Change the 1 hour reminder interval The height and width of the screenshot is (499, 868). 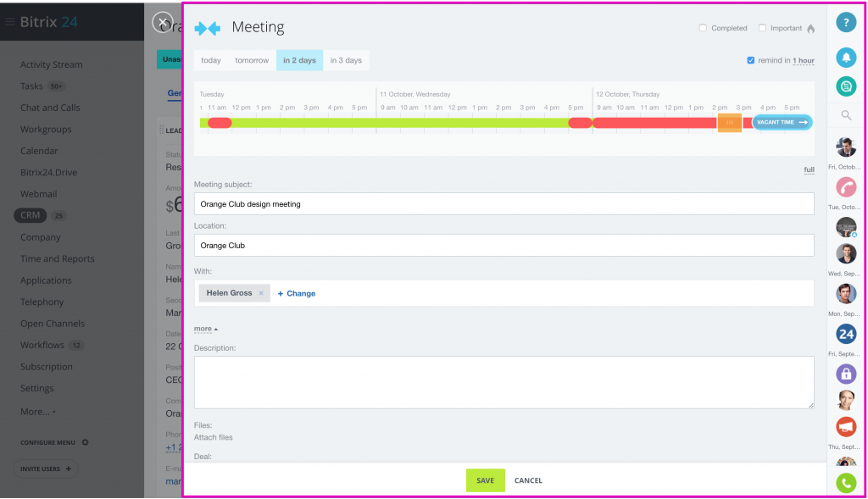[804, 60]
